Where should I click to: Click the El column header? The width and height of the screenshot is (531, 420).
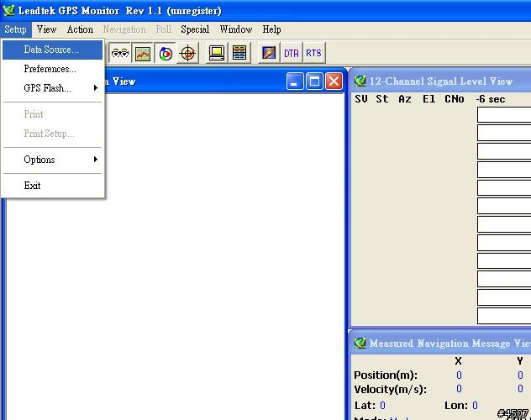click(x=428, y=99)
